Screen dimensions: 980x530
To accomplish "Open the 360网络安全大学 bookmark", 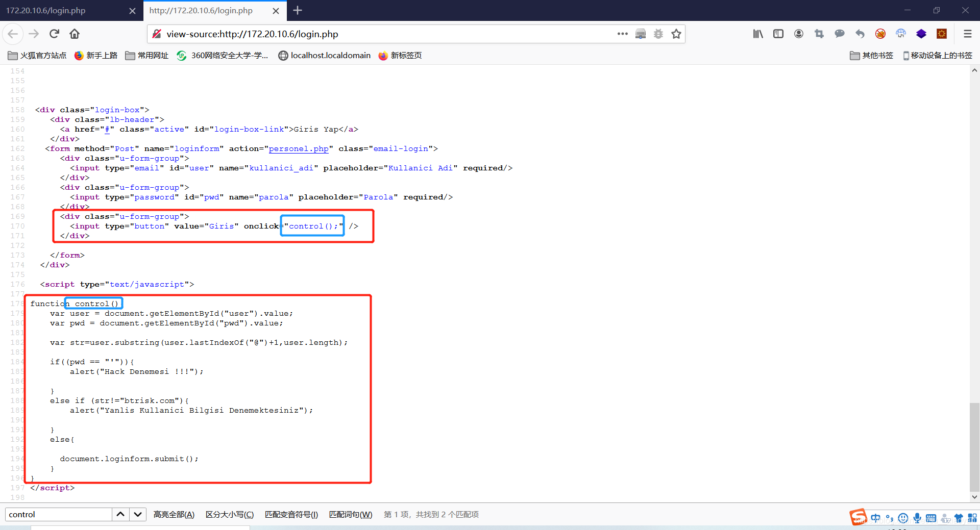I will coord(223,55).
